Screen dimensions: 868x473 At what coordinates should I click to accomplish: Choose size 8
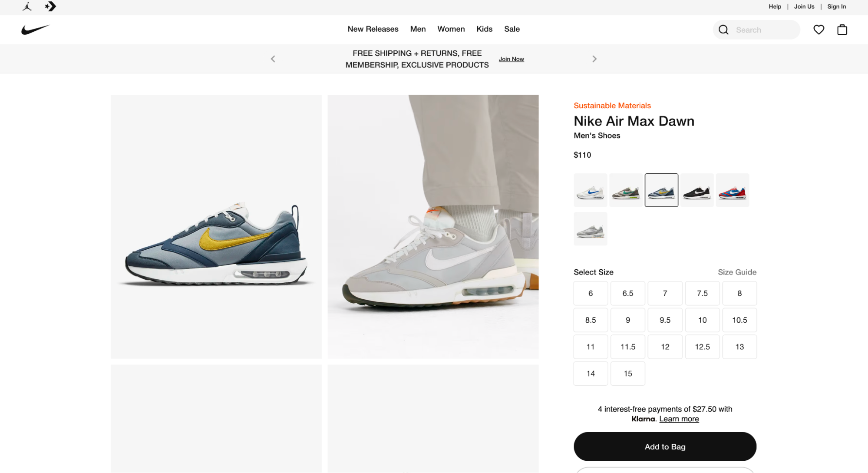coord(739,294)
